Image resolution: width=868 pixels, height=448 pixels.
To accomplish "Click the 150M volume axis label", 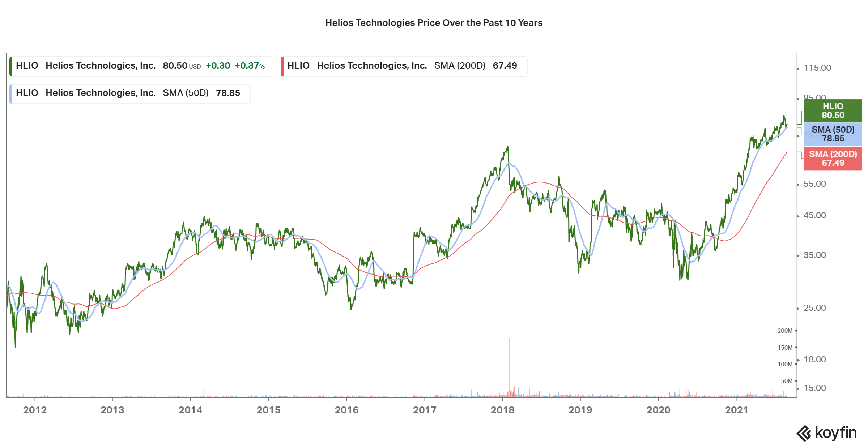I will pyautogui.click(x=785, y=348).
